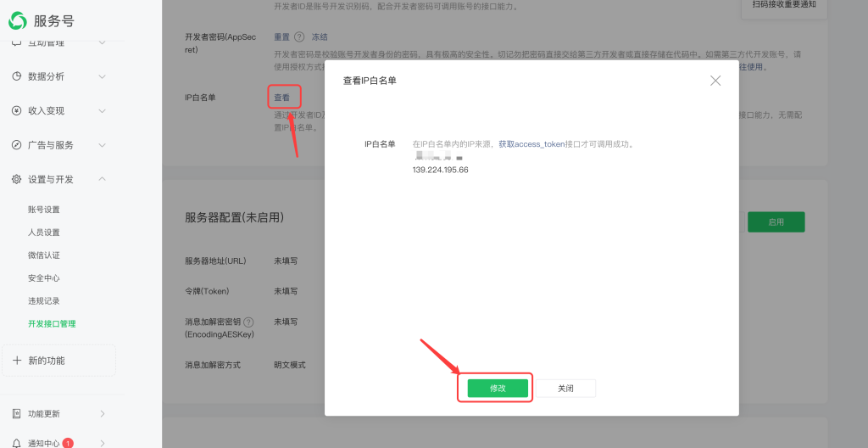The image size is (868, 448).
Task: Go to 微信认证 page
Action: pyautogui.click(x=44, y=255)
